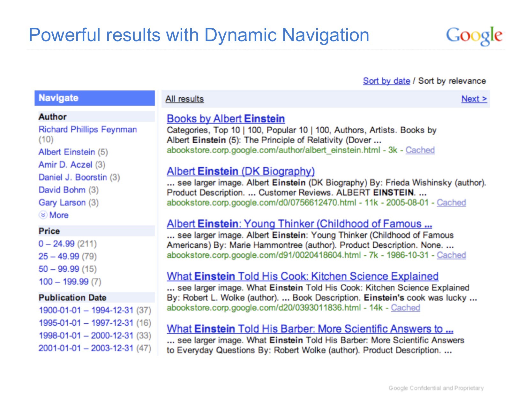
Task: Open Cached link for 0756612470.html result
Action: (x=451, y=203)
